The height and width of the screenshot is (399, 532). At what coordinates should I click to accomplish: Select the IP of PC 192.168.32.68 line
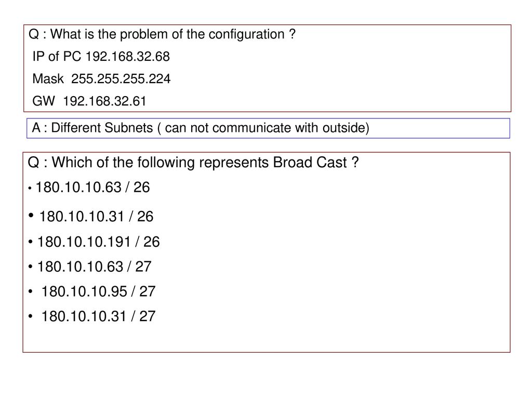(x=101, y=56)
